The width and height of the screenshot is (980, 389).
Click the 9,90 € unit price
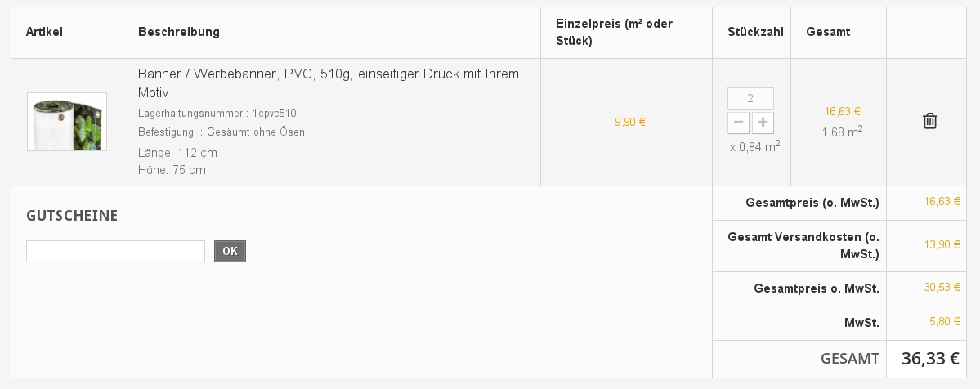[630, 122]
